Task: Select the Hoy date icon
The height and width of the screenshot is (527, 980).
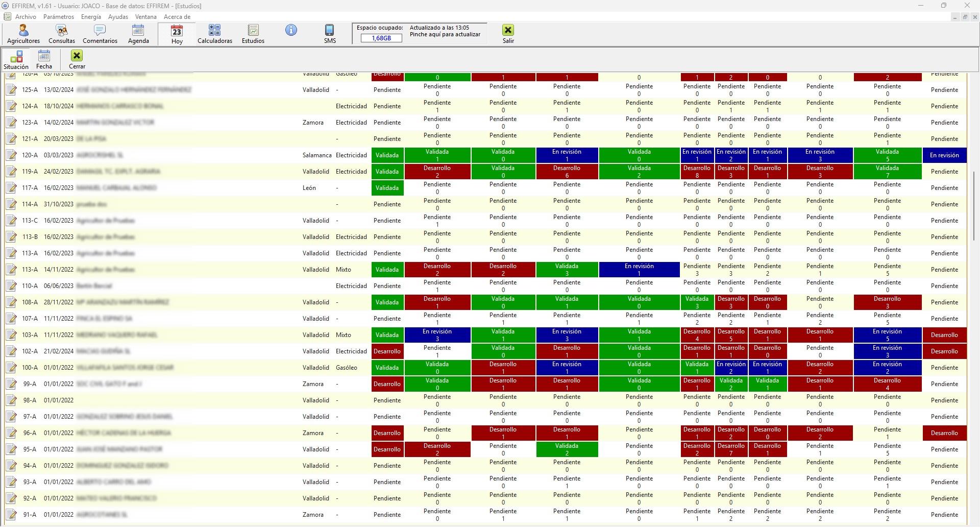Action: 177,34
